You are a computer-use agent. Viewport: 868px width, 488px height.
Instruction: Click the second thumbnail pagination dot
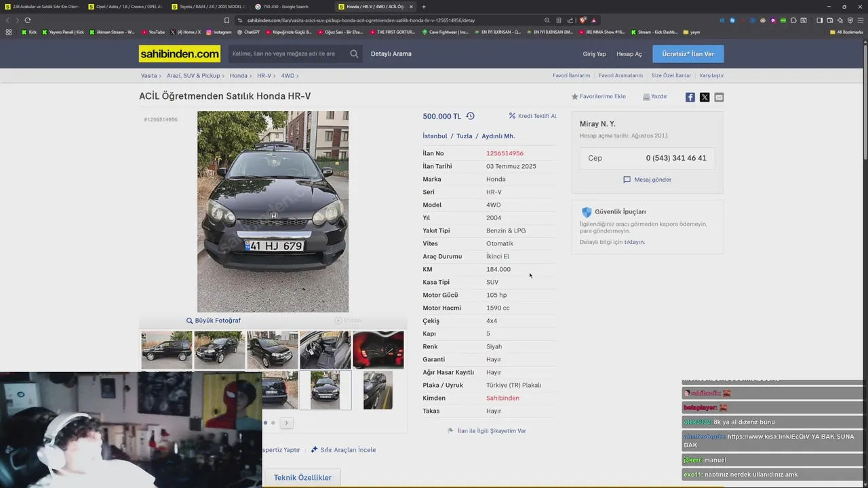pos(273,423)
